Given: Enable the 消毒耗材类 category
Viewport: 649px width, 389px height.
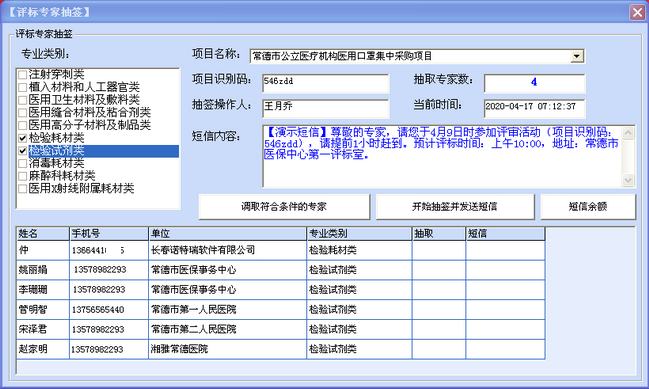Looking at the screenshot, I should (x=23, y=163).
